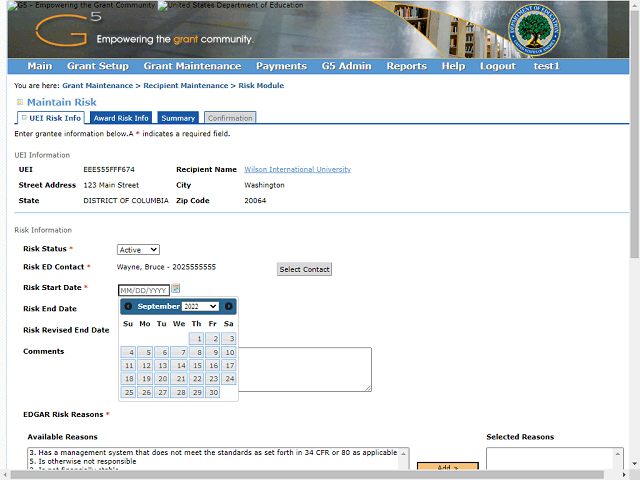This screenshot has width=640, height=480.
Task: Select September 18 in the calendar
Action: pyautogui.click(x=128, y=378)
